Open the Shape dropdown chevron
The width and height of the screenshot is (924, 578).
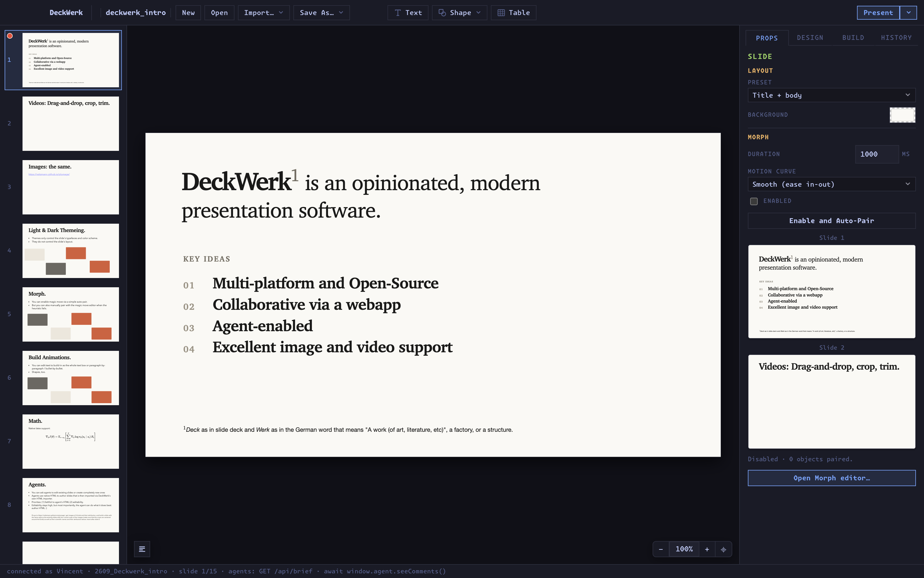[x=478, y=13]
